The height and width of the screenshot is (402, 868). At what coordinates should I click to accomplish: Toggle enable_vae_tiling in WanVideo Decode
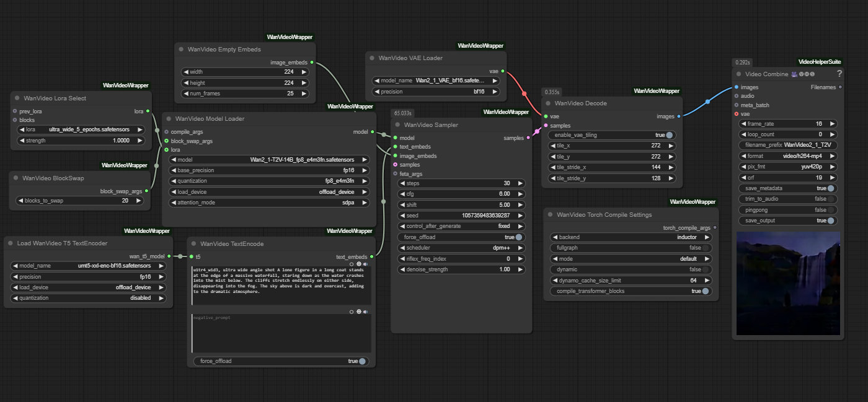[669, 135]
